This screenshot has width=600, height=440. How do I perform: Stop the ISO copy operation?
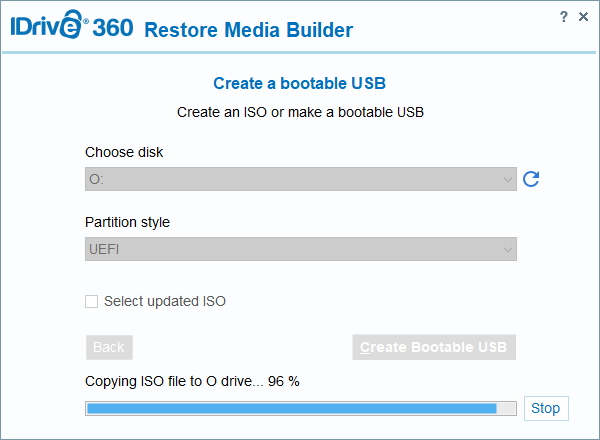[545, 408]
